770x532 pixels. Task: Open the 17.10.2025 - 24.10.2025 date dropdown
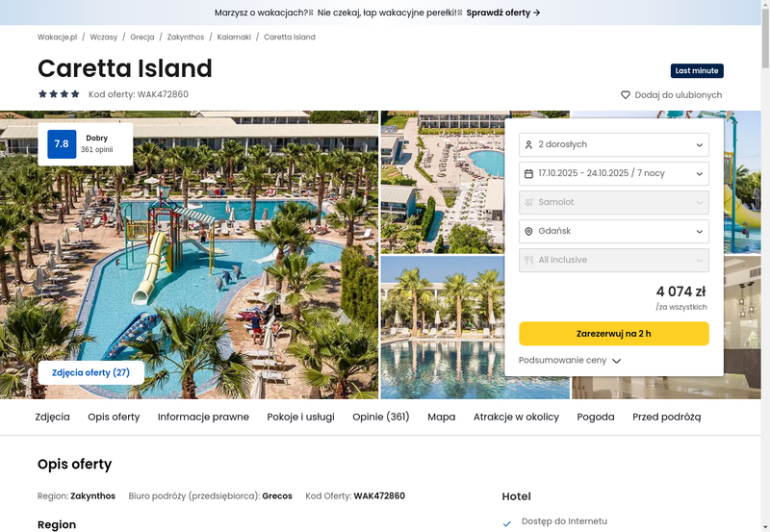click(x=614, y=174)
